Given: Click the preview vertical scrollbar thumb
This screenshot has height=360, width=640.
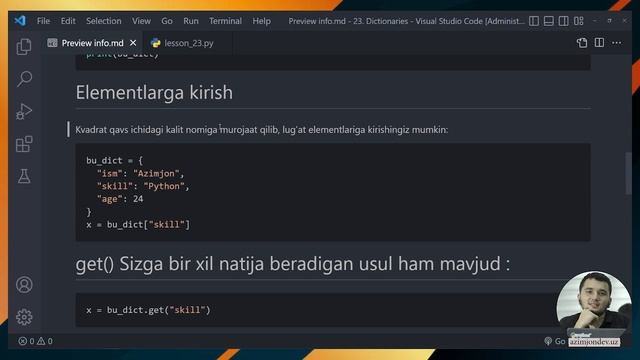Looking at the screenshot, I should 628,173.
